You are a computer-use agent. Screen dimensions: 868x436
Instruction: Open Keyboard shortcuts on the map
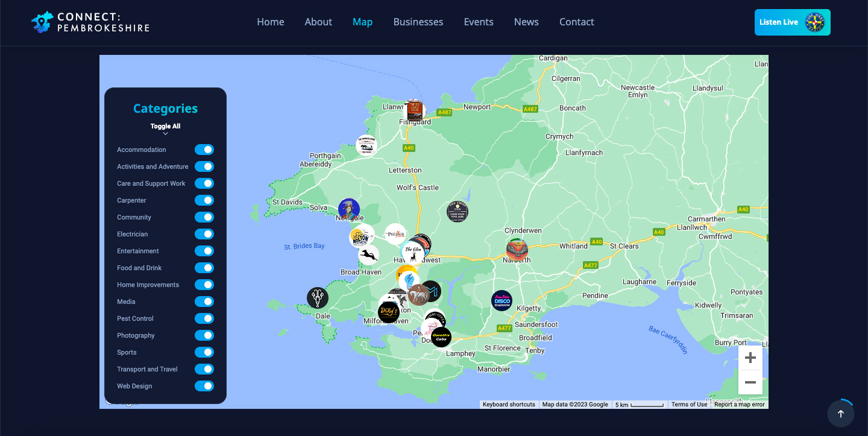pyautogui.click(x=509, y=405)
